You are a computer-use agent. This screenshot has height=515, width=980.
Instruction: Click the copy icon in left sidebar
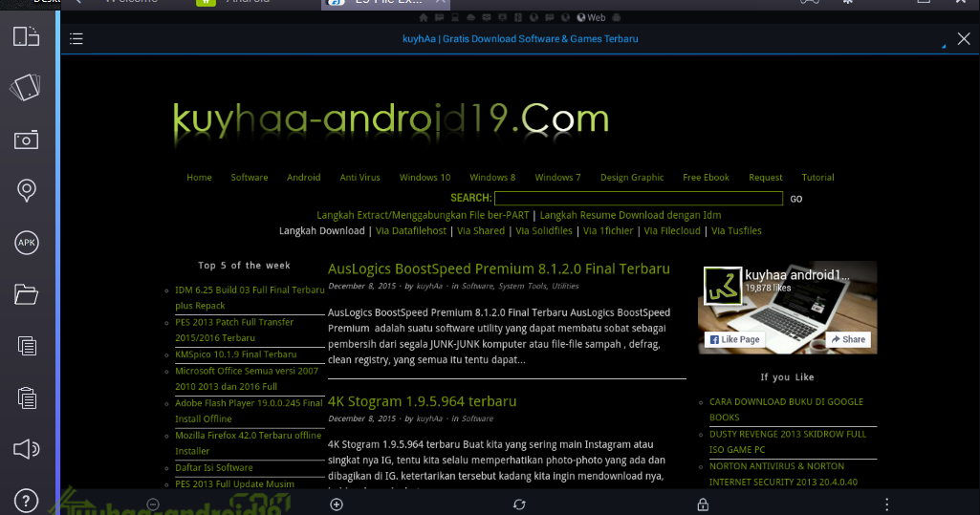(27, 346)
